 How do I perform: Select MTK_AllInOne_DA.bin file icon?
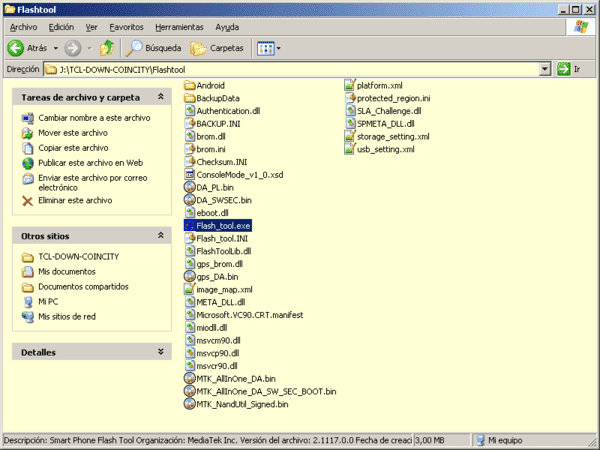coord(189,379)
